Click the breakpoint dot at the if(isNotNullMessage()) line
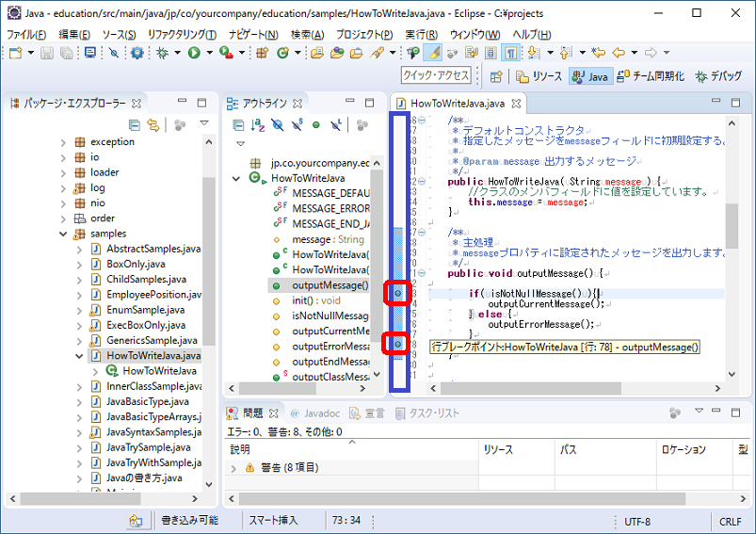 397,293
